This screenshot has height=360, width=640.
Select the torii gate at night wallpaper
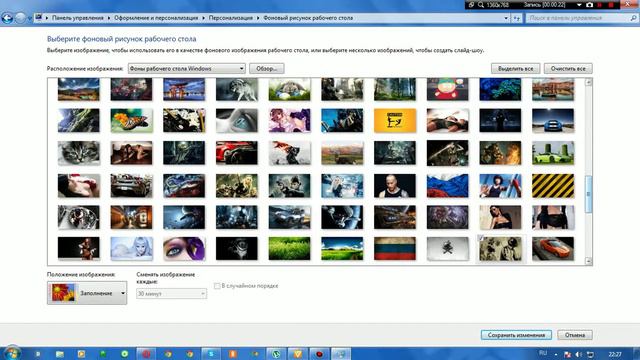pos(184,89)
